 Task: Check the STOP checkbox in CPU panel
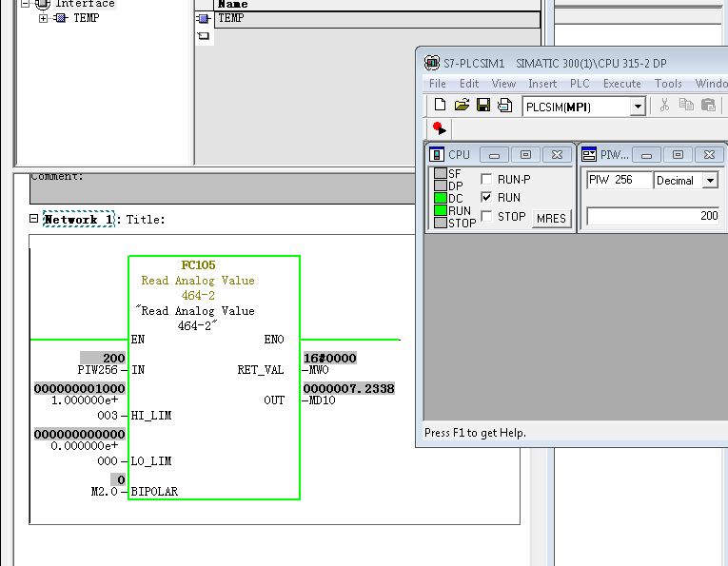(x=487, y=216)
